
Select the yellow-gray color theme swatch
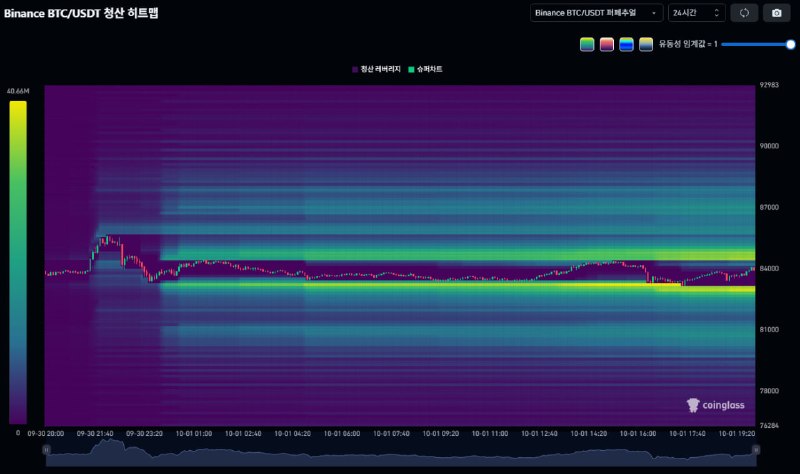[646, 44]
